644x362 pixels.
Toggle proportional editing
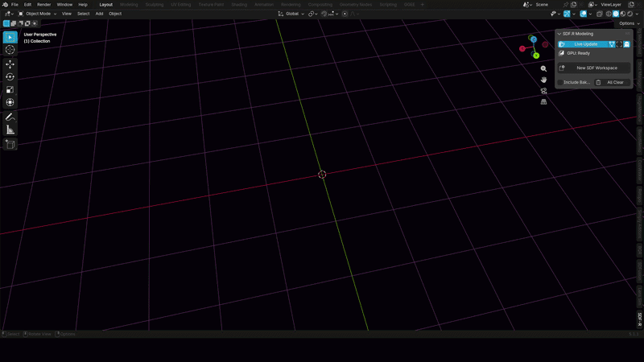(345, 14)
